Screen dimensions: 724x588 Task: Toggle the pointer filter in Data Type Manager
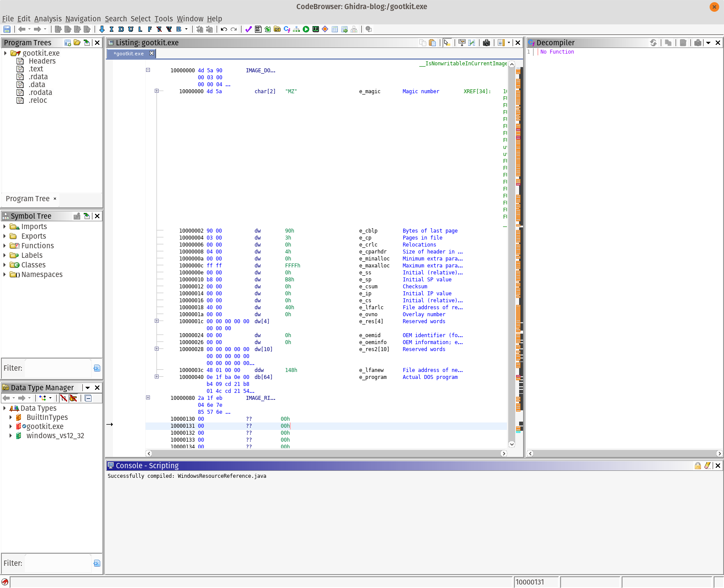coord(73,398)
